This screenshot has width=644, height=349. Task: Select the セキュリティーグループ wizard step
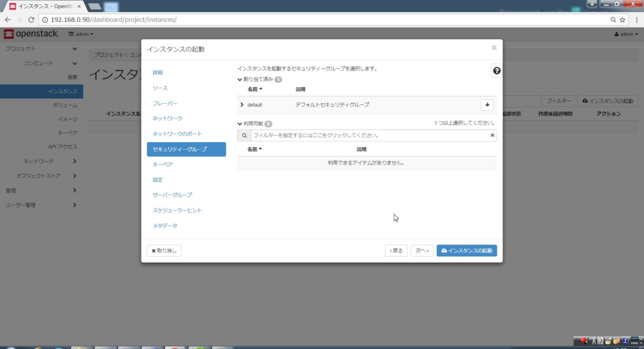pos(186,150)
